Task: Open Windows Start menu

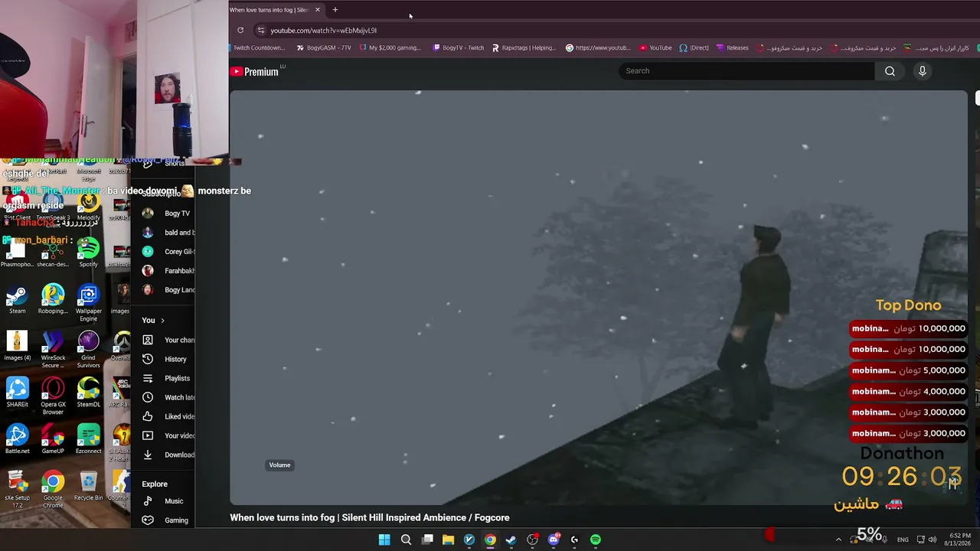Action: click(384, 540)
